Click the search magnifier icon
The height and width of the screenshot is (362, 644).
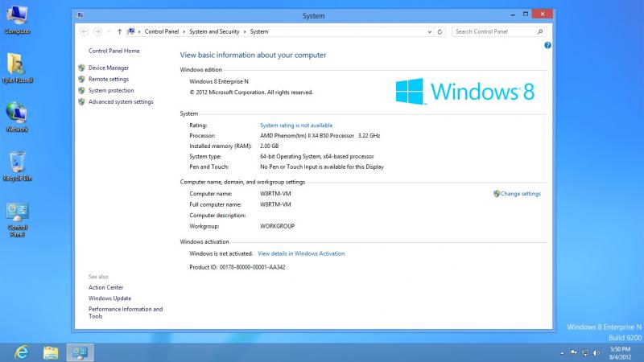tap(540, 31)
